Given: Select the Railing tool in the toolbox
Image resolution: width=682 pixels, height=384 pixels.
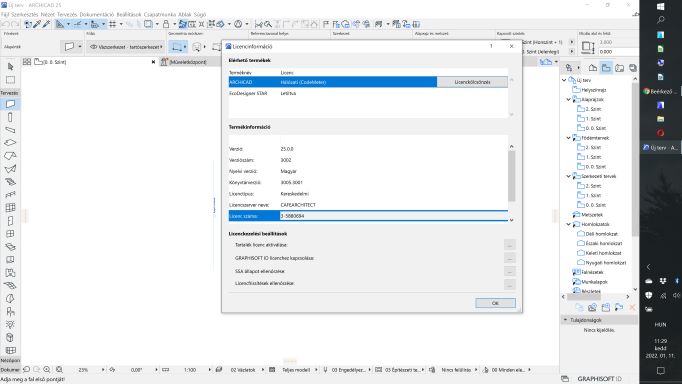Looking at the screenshot, I should pos(10,195).
